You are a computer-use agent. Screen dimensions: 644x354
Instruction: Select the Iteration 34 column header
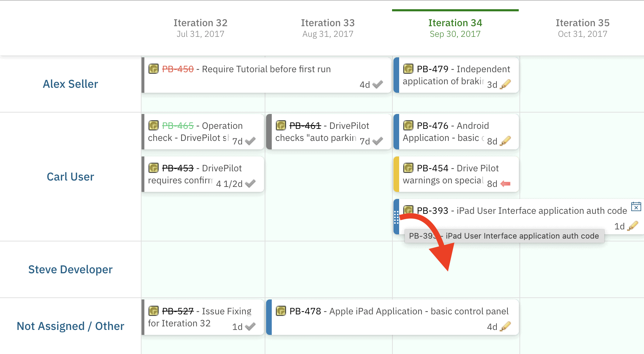click(x=455, y=28)
